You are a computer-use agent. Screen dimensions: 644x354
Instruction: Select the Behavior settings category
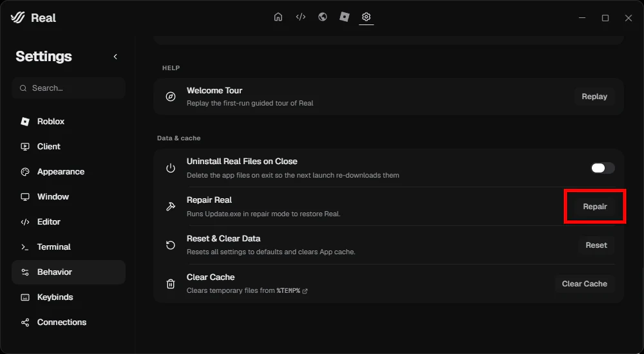(69, 272)
